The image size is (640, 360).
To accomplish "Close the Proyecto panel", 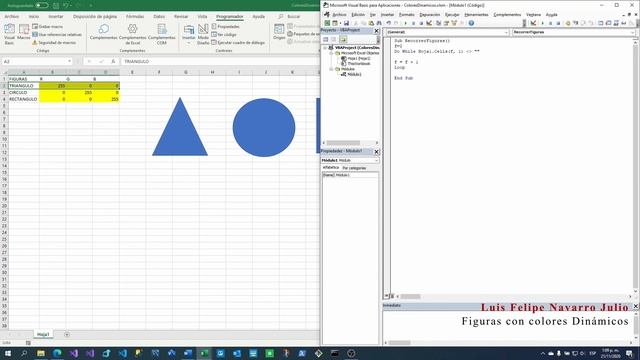I will coord(376,31).
